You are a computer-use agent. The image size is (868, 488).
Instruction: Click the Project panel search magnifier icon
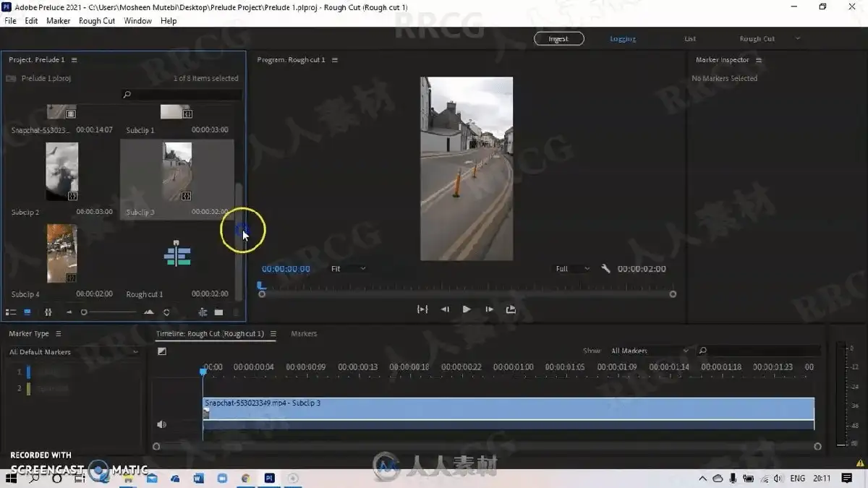[x=127, y=95]
